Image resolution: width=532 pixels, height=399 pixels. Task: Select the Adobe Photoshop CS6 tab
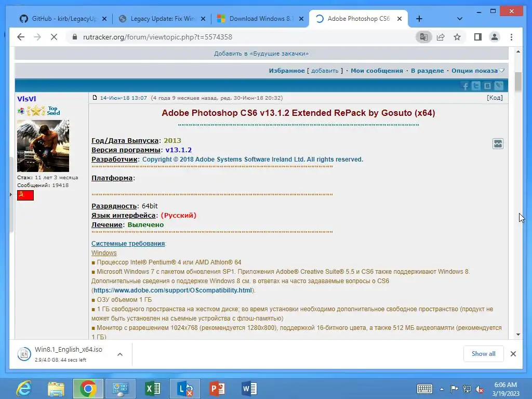(358, 19)
